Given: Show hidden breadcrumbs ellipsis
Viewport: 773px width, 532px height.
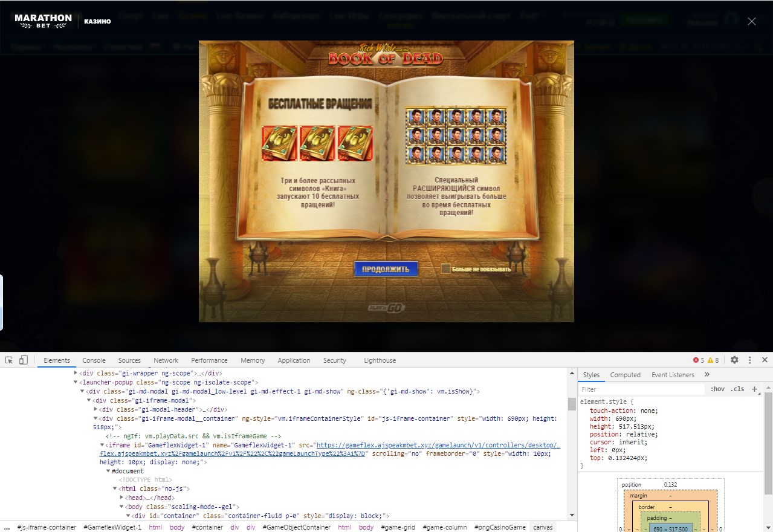Looking at the screenshot, I should pyautogui.click(x=7, y=527).
